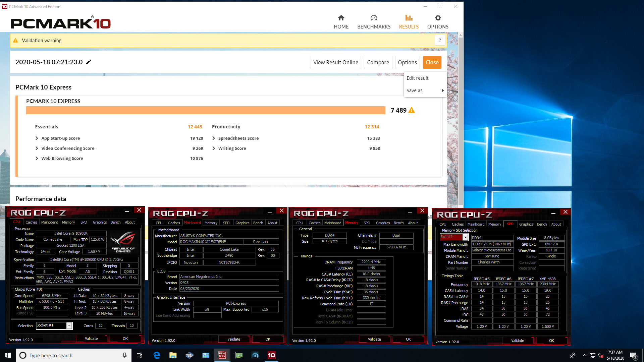Open Task View on the taskbar
644x362 pixels.
click(140, 355)
